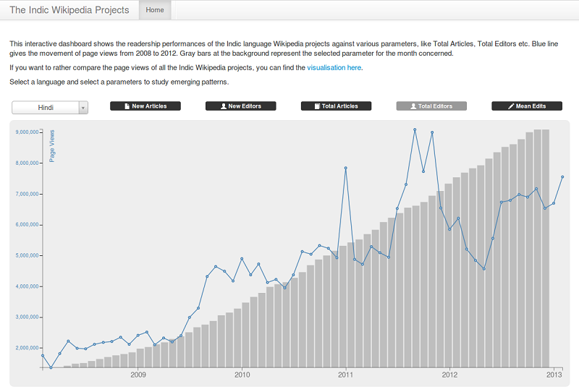Click the user icon on Total Editors

[413, 106]
